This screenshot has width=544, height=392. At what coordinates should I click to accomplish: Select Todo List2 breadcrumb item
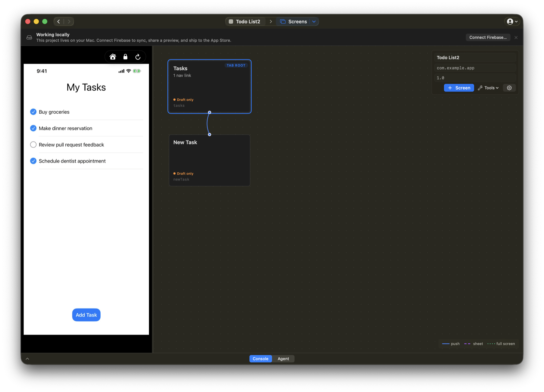[x=244, y=21]
